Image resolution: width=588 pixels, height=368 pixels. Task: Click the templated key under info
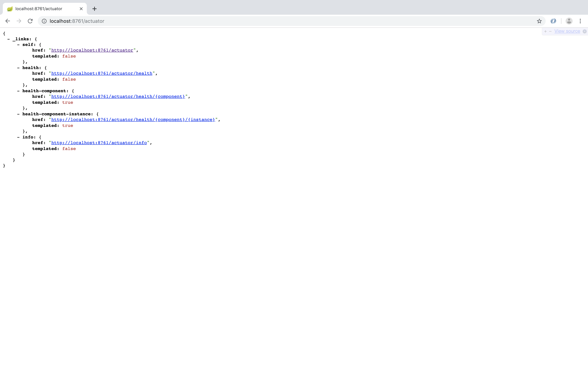44,149
